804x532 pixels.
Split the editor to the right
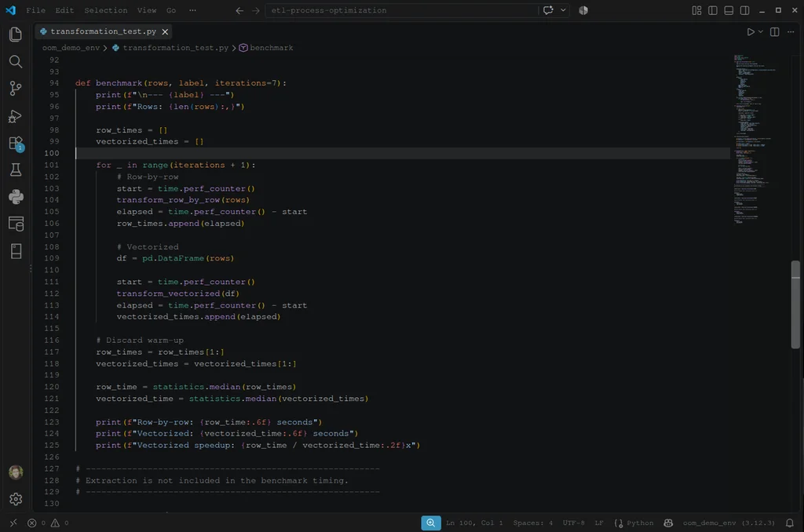click(x=774, y=31)
